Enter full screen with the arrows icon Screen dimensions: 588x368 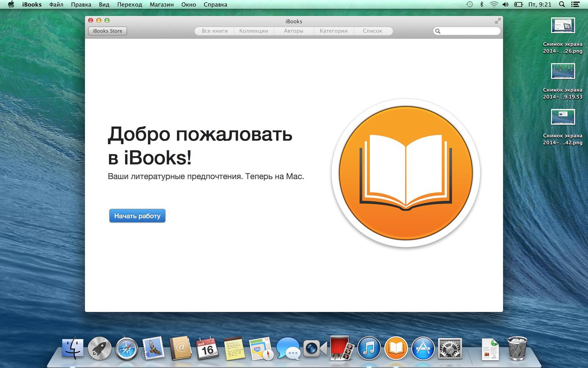[498, 21]
